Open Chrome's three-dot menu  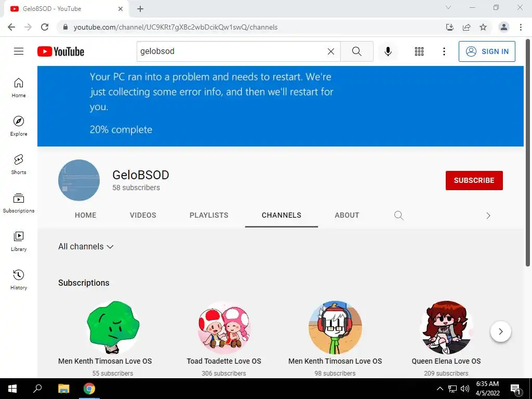521,27
